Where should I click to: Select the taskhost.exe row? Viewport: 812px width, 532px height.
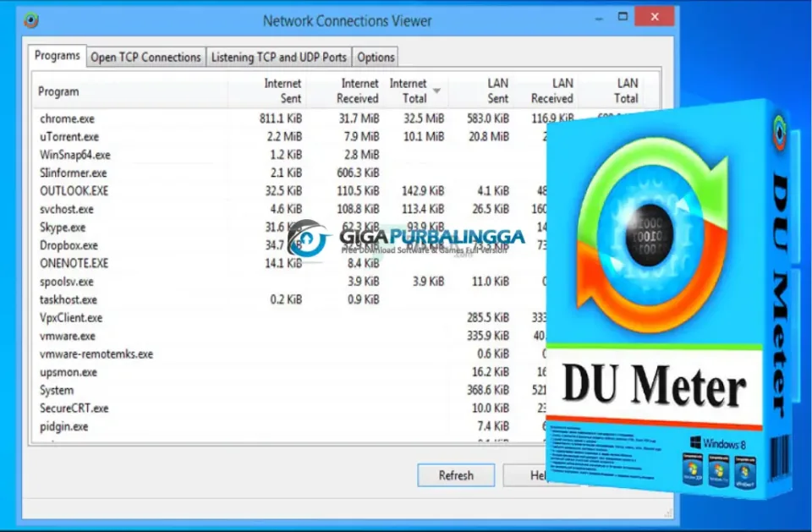click(x=290, y=300)
